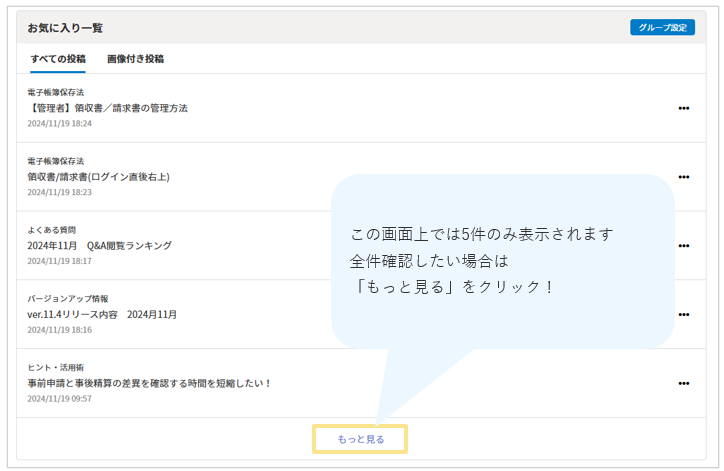Click three-dot icon for 事前申請と事後精算 post
This screenshot has width=724, height=471.
684,383
